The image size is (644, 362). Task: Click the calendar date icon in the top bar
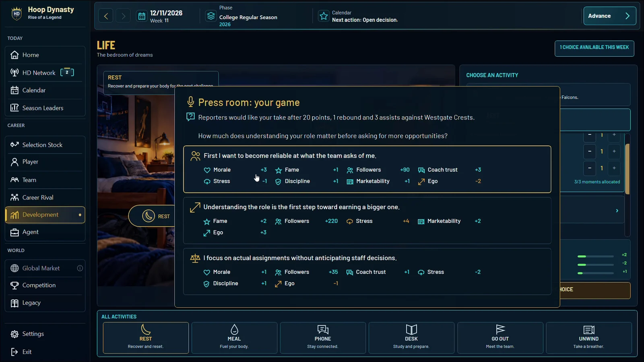pos(142,16)
